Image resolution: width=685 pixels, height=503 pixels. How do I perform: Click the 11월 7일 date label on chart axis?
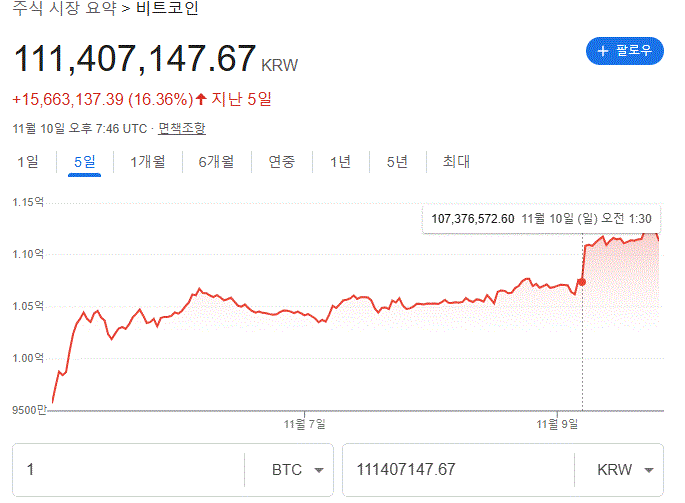tap(305, 424)
